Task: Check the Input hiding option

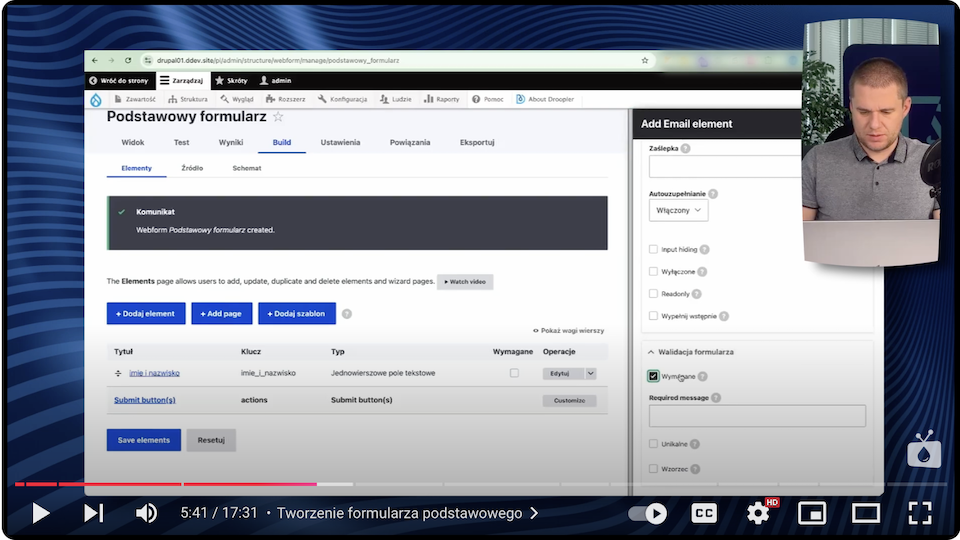Action: [654, 249]
